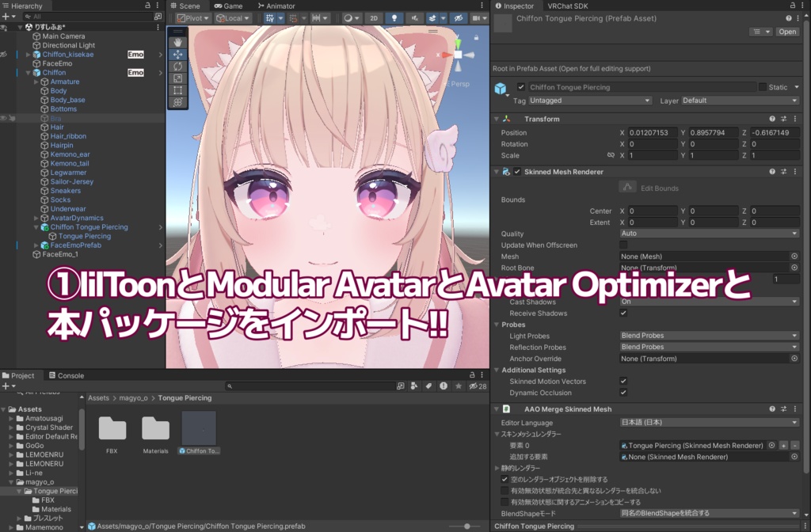
Task: Select the Scale tool in Scene overlay
Action: [177, 78]
